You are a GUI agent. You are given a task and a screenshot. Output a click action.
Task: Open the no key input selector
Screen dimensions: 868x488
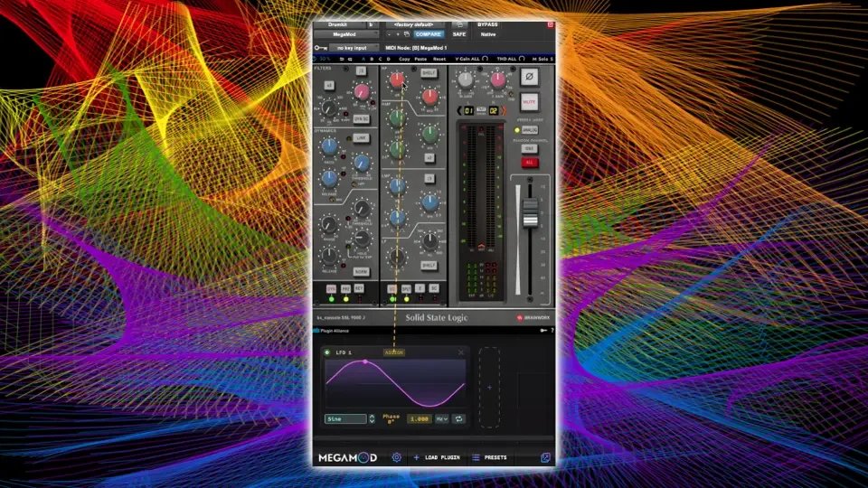pyautogui.click(x=354, y=48)
